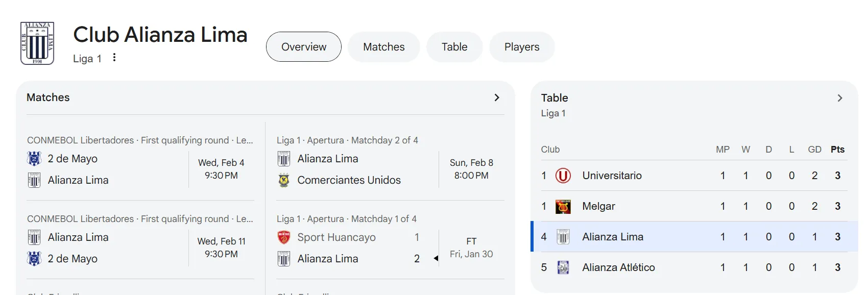This screenshot has height=295, width=868.
Task: Select the 2 de Mayo club badge
Action: 33,159
